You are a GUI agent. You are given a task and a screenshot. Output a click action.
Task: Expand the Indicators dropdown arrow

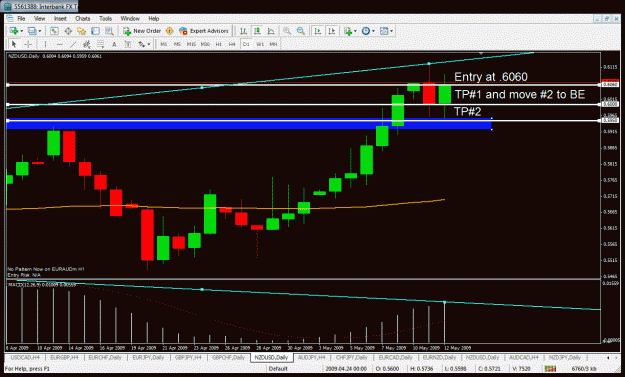[355, 31]
